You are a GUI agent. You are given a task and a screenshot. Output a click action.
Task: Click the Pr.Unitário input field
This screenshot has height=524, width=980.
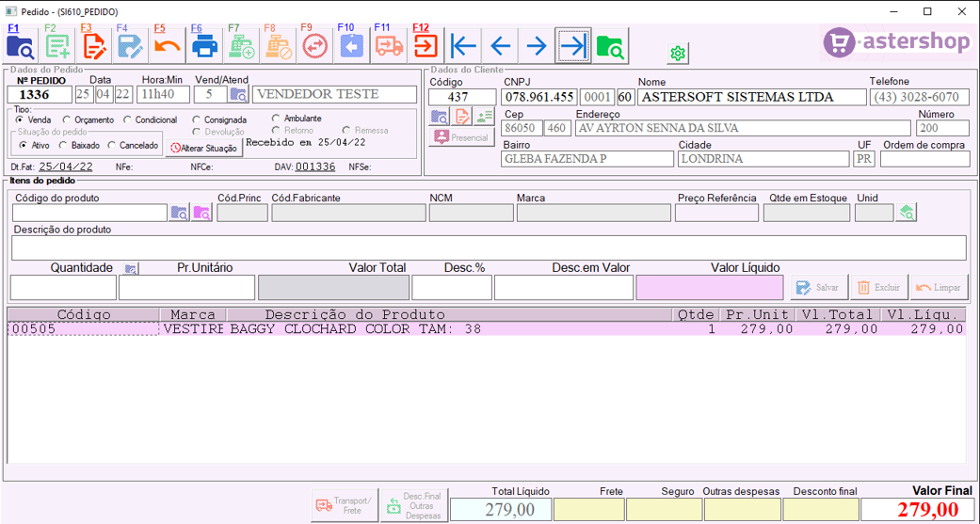point(187,287)
